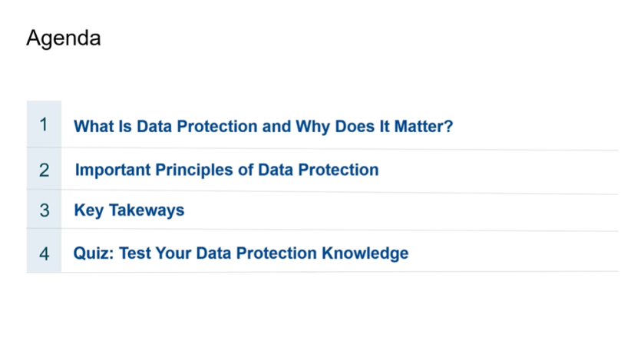Go to the Key Takeaways section

(129, 210)
